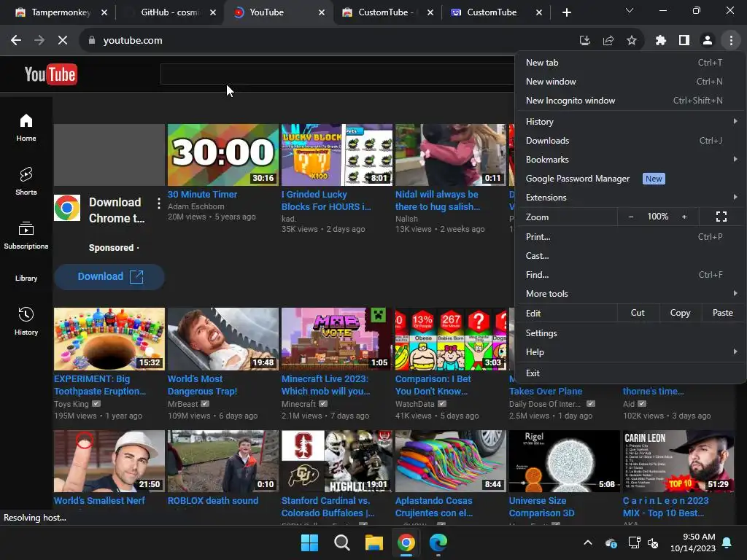747x560 pixels.
Task: Open Library in YouTube sidebar
Action: pos(26,278)
